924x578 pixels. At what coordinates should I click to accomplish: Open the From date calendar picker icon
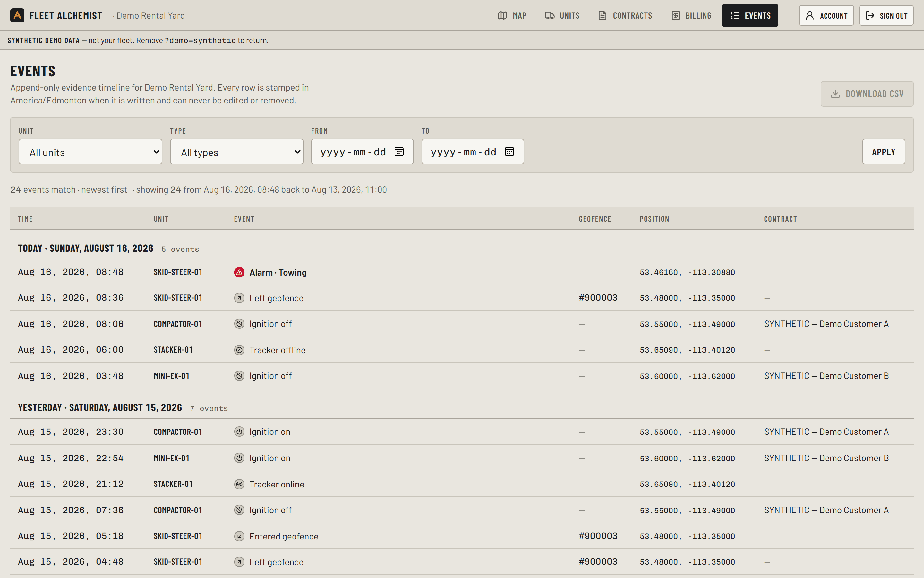[399, 152]
